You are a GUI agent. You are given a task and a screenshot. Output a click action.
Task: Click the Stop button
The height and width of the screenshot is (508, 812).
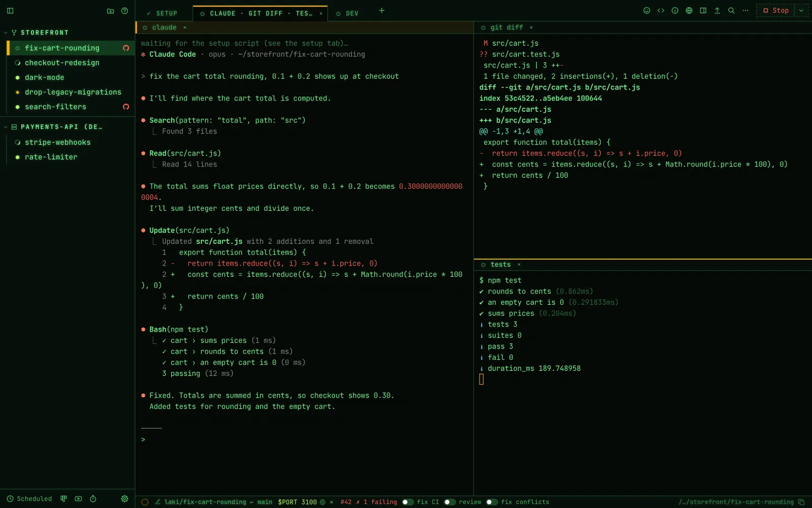pyautogui.click(x=775, y=10)
